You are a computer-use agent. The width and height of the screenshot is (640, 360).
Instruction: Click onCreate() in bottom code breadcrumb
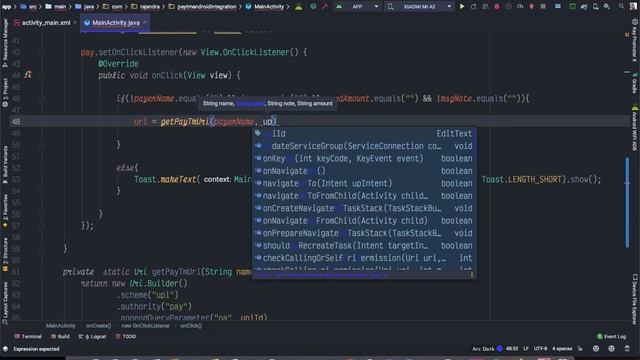coord(98,326)
